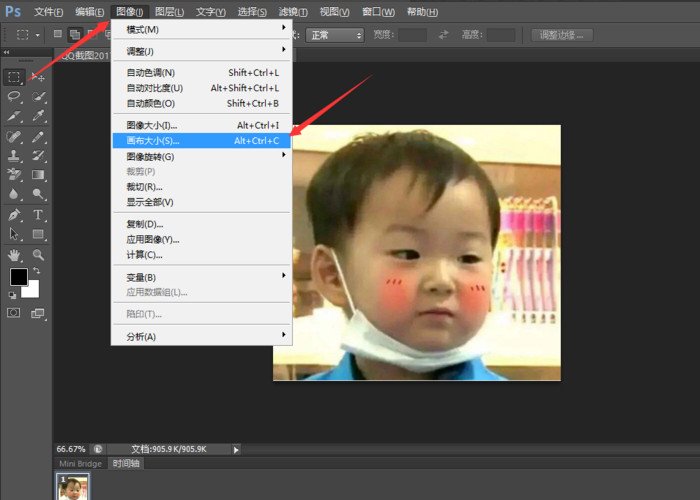Select the Rectangle shape tool
Viewport: 700px width, 500px height.
(38, 234)
